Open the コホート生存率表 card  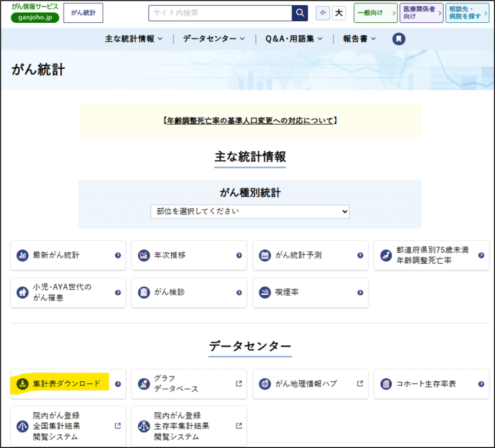click(x=431, y=384)
